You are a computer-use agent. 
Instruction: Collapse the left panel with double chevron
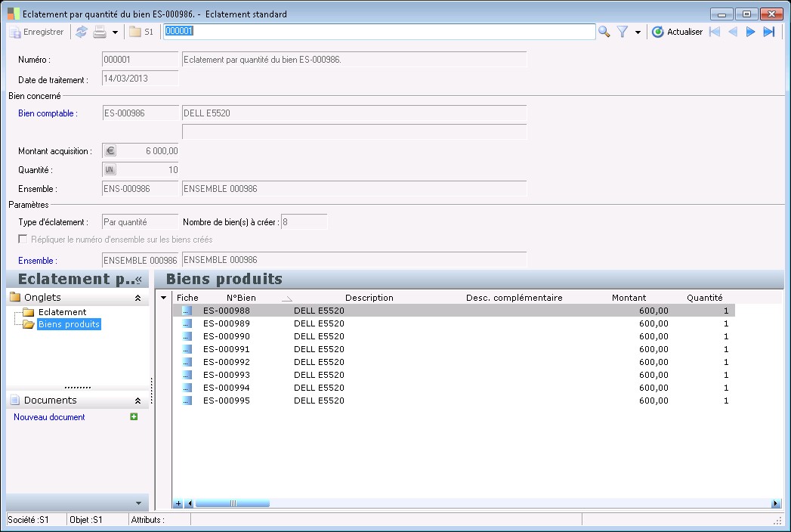click(x=139, y=279)
